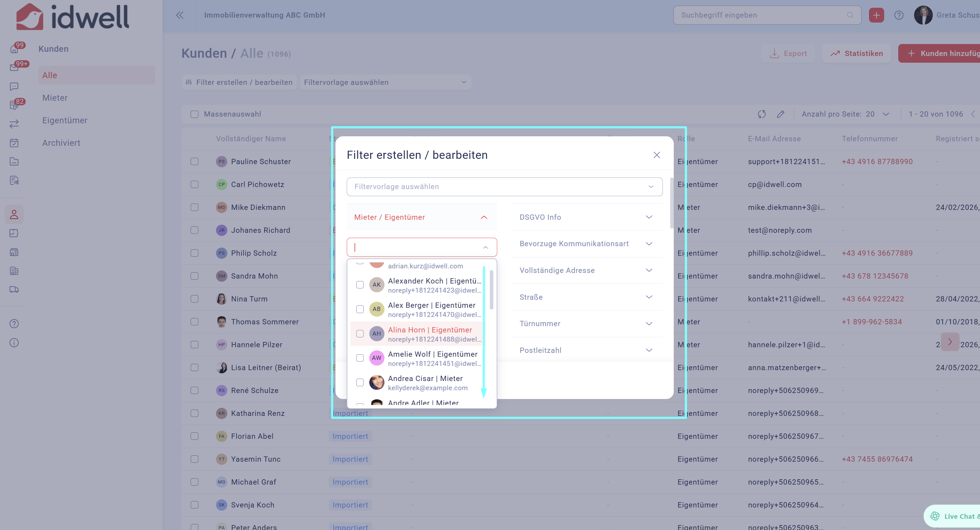Viewport: 980px width, 530px height.
Task: Switch to the Mieter customer list
Action: pyautogui.click(x=55, y=98)
